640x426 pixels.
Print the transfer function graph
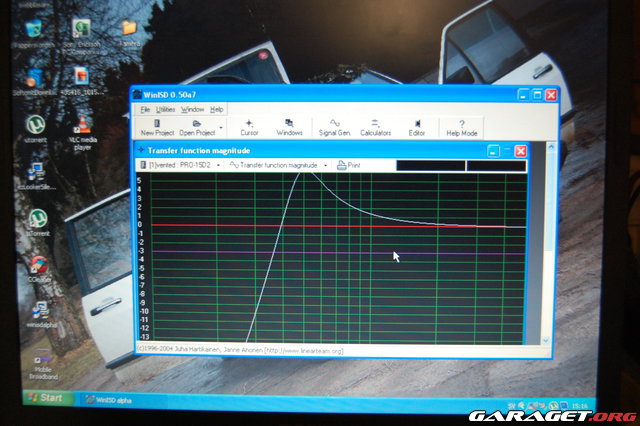(x=349, y=165)
